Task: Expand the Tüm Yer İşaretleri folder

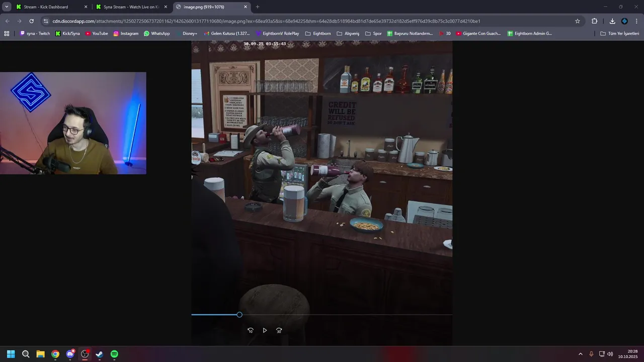Action: point(620,34)
